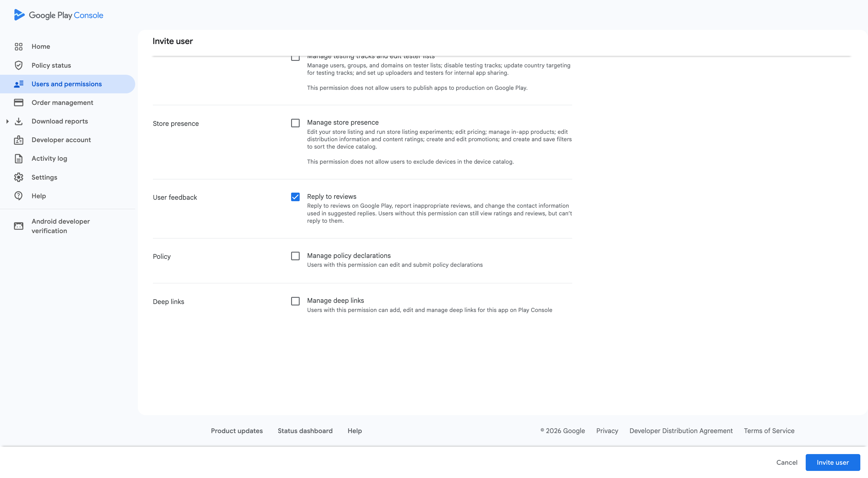This screenshot has height=478, width=868.
Task: Click the Google Play Console logo
Action: tap(58, 15)
